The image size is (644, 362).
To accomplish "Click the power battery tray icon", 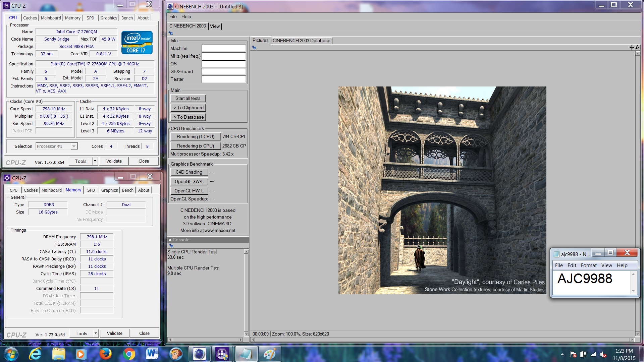I will (x=583, y=354).
